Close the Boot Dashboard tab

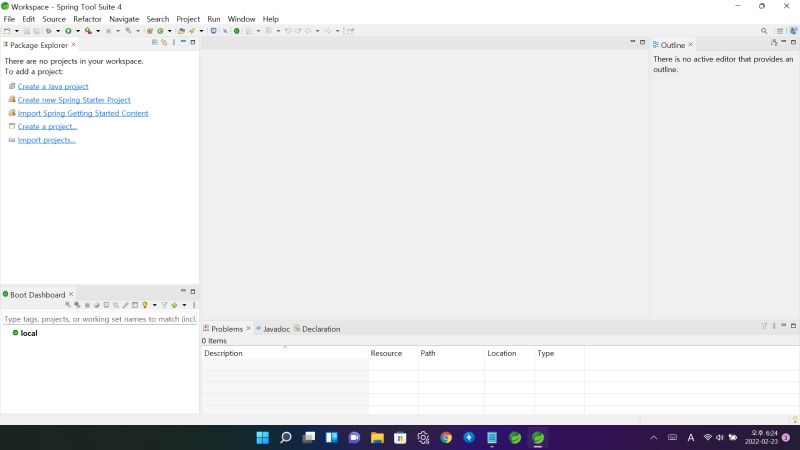pyautogui.click(x=71, y=294)
